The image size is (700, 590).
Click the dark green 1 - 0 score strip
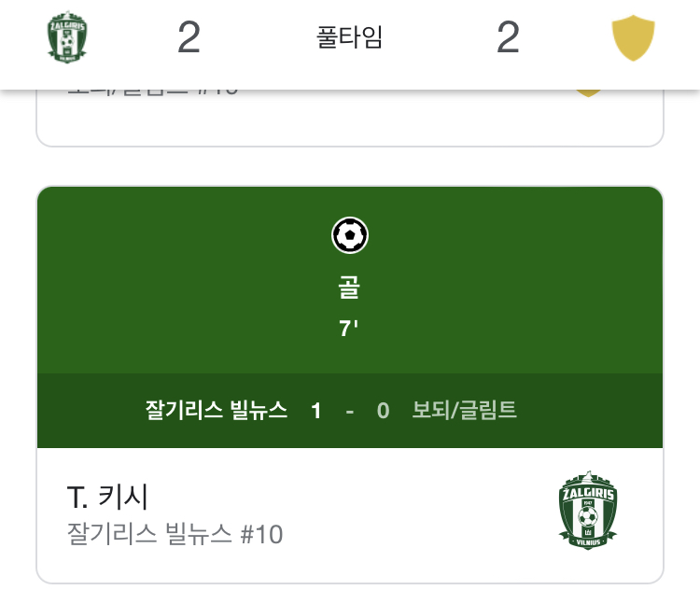pyautogui.click(x=350, y=411)
